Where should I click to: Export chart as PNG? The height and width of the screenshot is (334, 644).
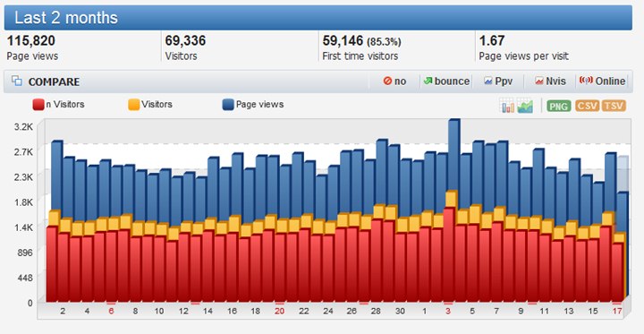(x=559, y=107)
